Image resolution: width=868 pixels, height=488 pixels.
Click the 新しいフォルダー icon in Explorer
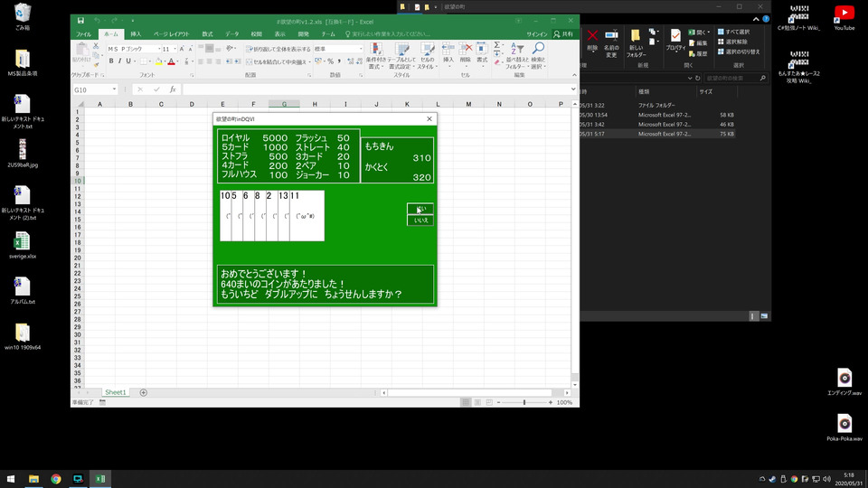point(636,36)
